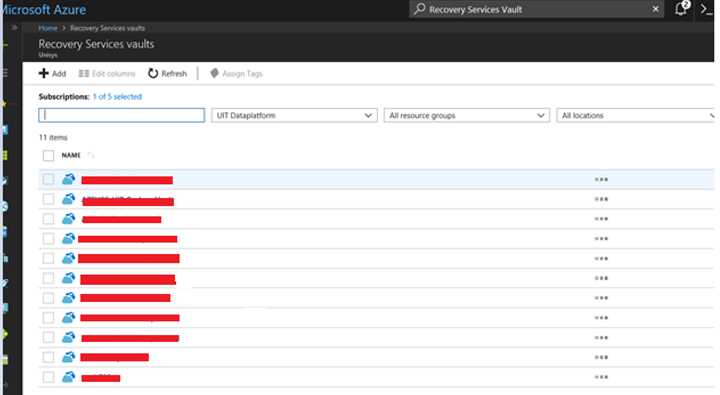Image resolution: width=720 pixels, height=395 pixels.
Task: Open ellipsis menu of eighth vault row
Action: click(601, 318)
